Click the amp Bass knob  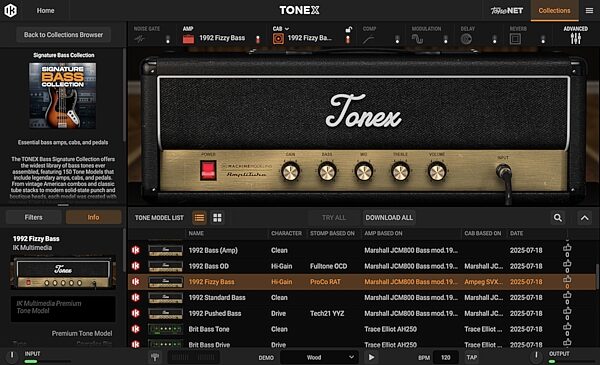click(x=327, y=172)
